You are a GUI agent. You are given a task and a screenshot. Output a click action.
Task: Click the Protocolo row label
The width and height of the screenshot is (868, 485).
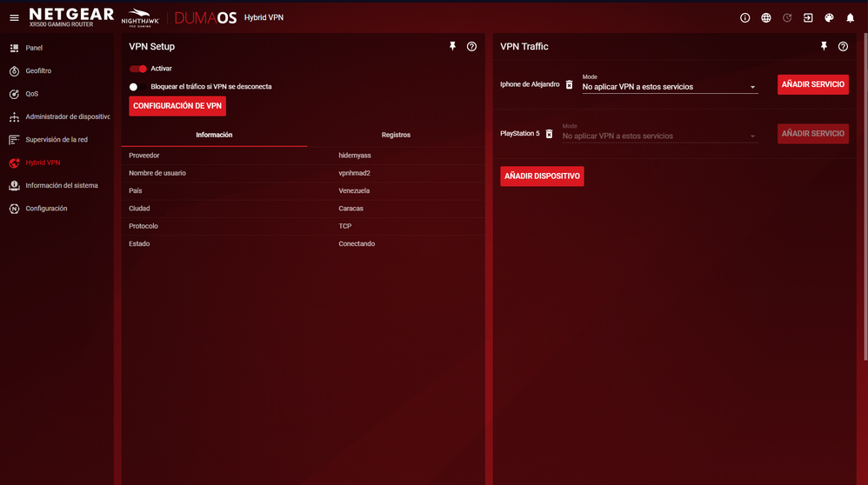[x=144, y=226]
